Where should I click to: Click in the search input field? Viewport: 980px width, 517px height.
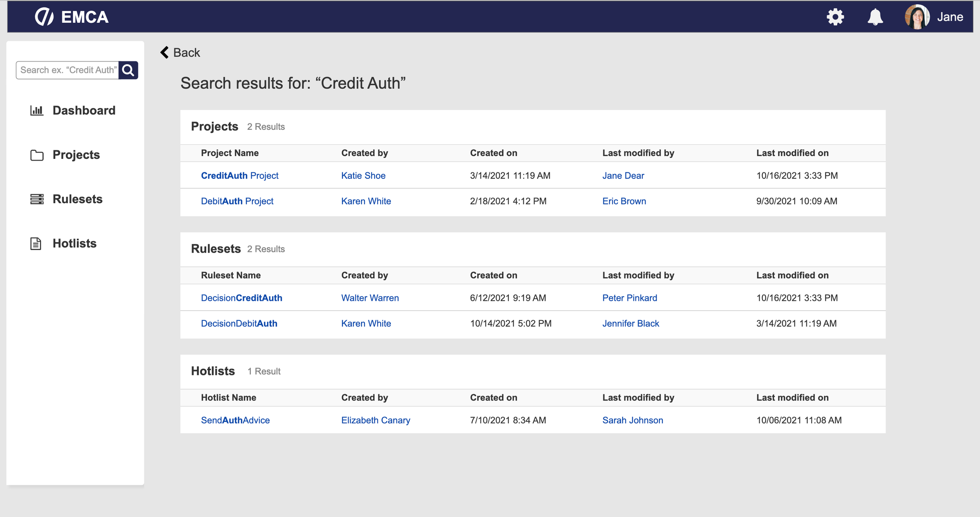(x=67, y=70)
